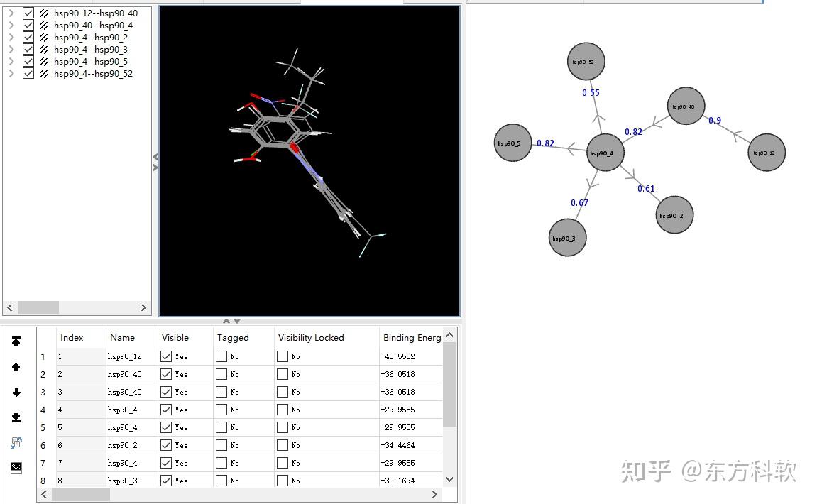Click the move-up arrow icon
This screenshot has width=817, height=504.
[x=16, y=367]
